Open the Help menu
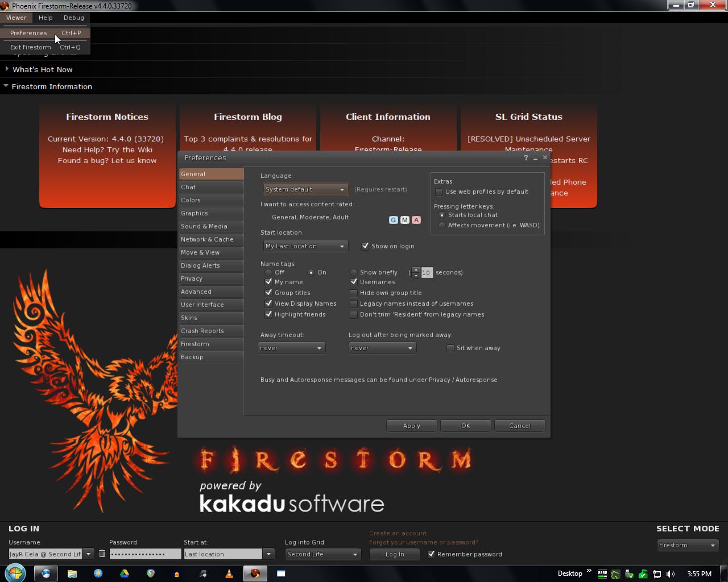Viewport: 728px width, 582px height. (45, 18)
